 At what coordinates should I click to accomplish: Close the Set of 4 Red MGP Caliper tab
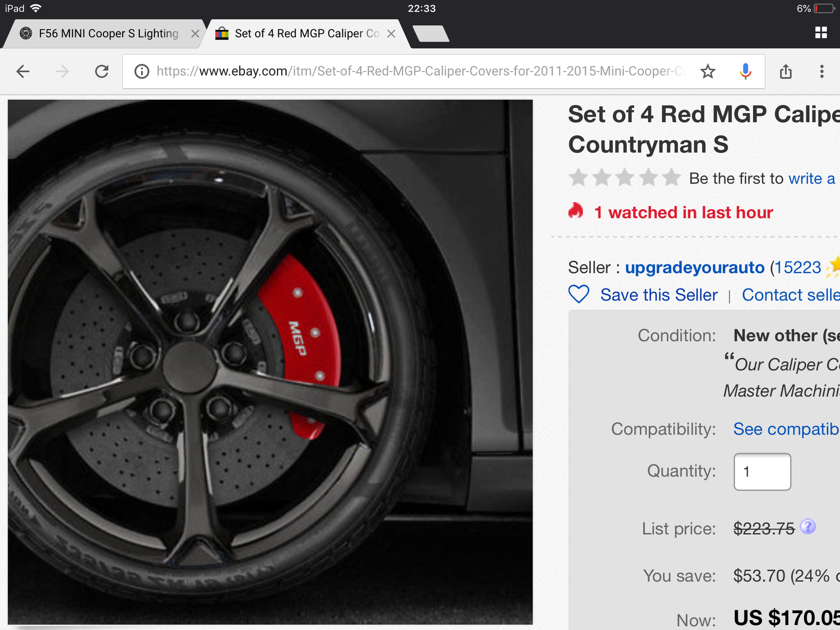coord(391,34)
